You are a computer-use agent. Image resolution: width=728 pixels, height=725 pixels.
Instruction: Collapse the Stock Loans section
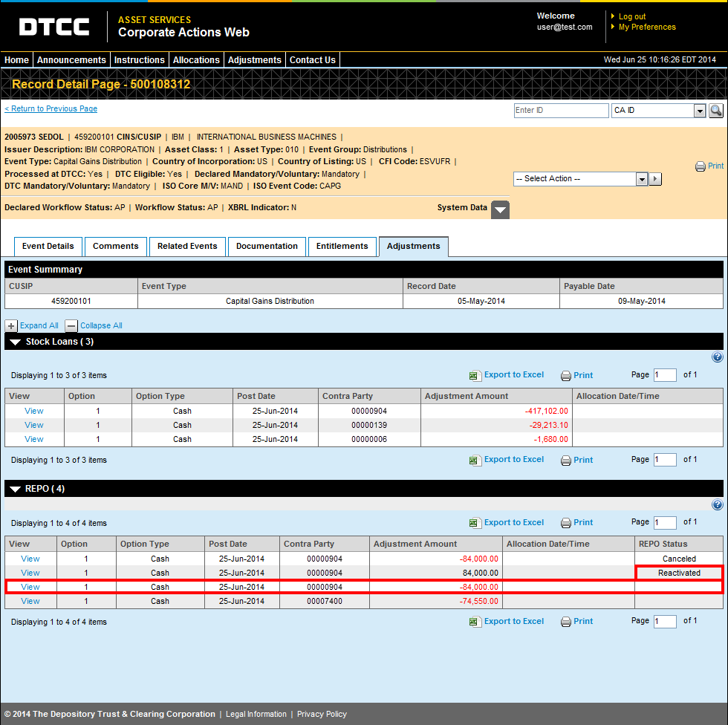tap(16, 342)
